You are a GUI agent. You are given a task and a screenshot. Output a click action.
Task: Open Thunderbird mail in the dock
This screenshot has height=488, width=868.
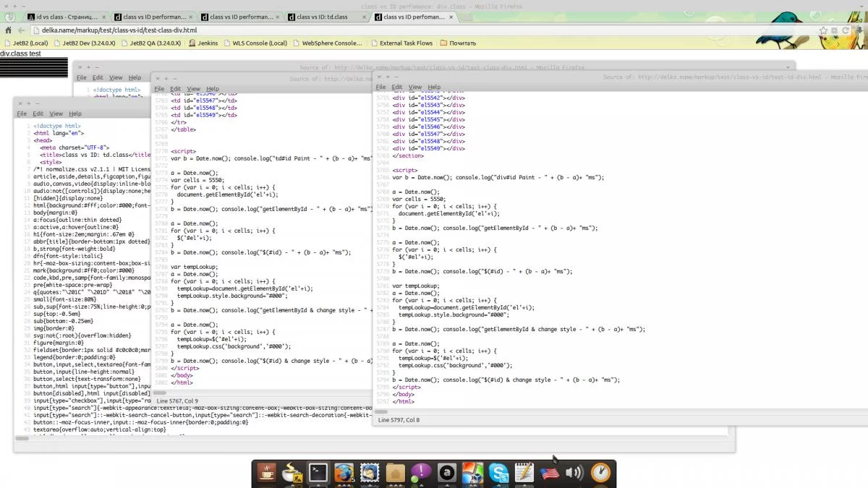370,473
